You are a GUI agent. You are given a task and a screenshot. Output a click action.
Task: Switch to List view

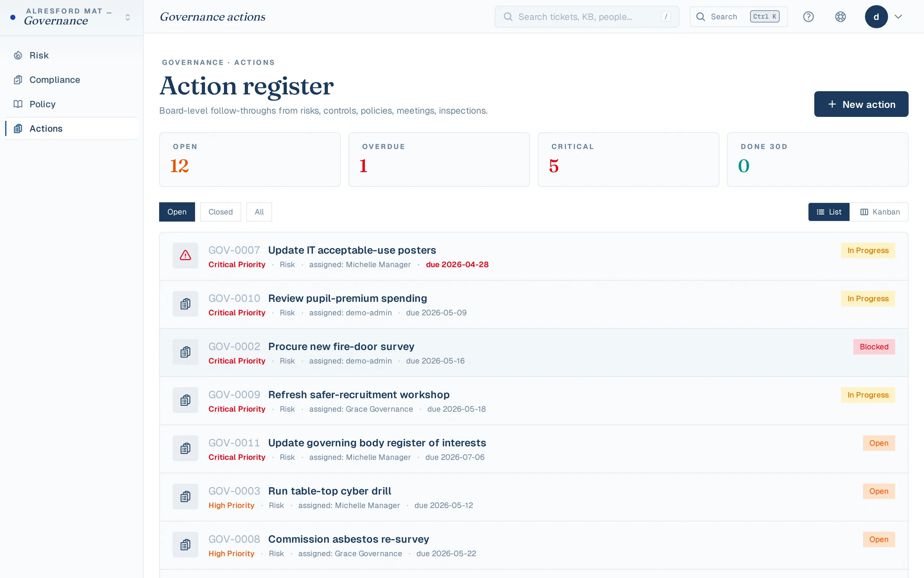[828, 212]
